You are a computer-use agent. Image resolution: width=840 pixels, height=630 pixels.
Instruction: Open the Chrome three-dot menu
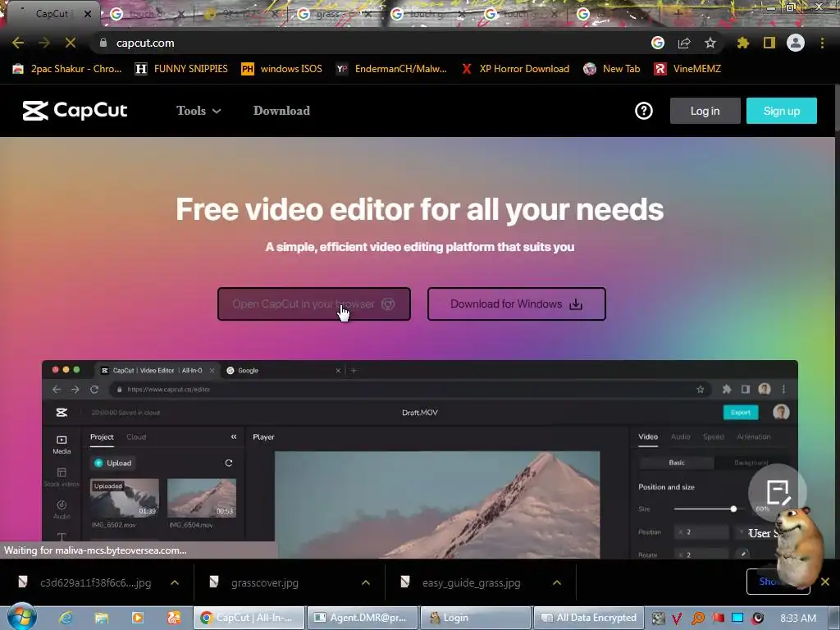tap(822, 43)
